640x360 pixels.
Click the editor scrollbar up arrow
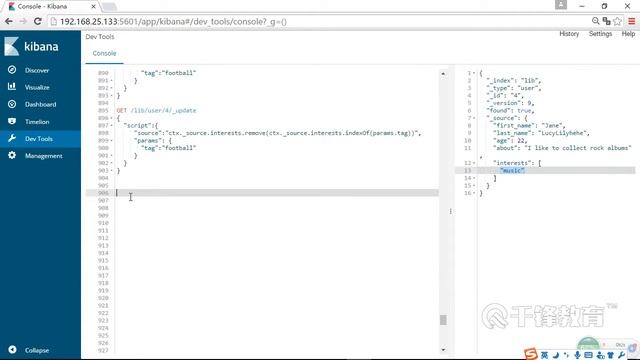click(443, 73)
